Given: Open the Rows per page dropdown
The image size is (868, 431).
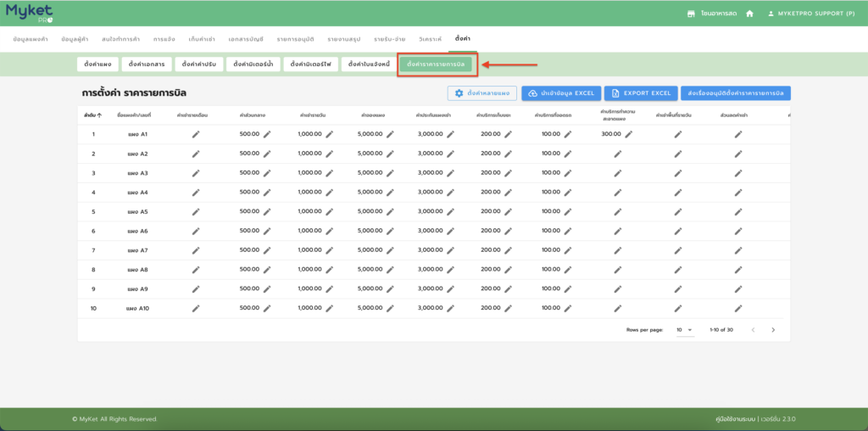Looking at the screenshot, I should coord(684,329).
